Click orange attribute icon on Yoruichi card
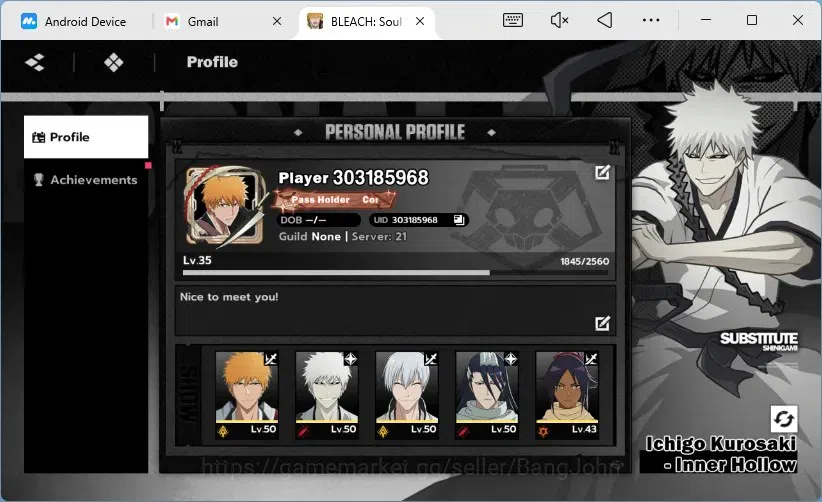822x502 pixels. point(543,431)
